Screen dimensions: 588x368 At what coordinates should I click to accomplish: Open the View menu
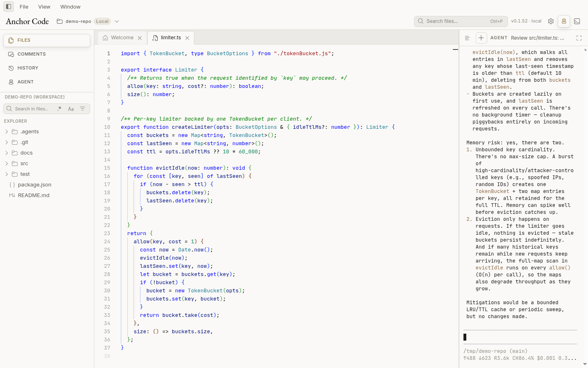pyautogui.click(x=44, y=7)
